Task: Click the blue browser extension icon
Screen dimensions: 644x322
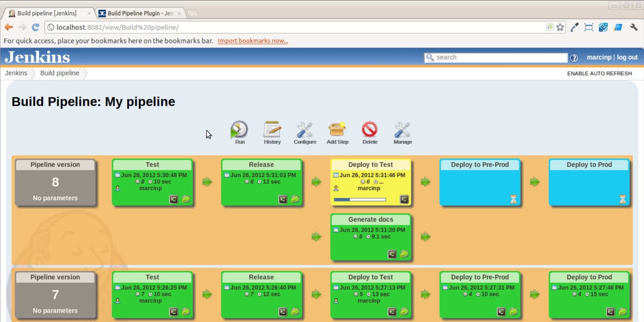Action: click(x=618, y=27)
